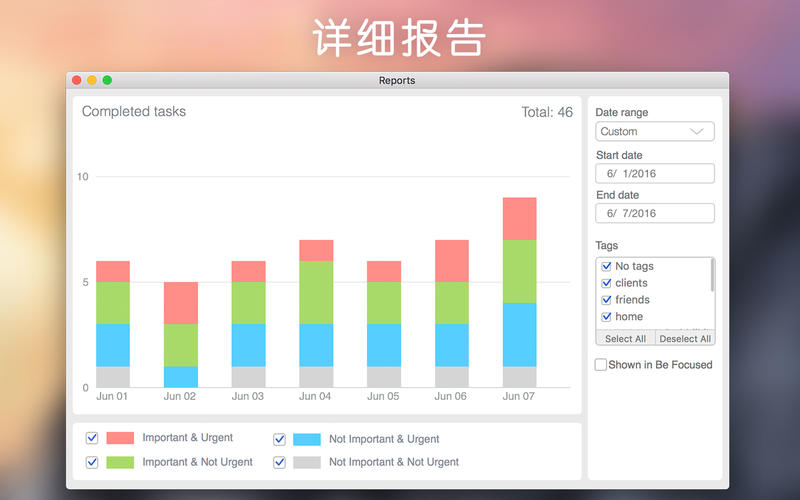This screenshot has width=800, height=500.
Task: Toggle the friends tag checkbox
Action: click(x=606, y=300)
